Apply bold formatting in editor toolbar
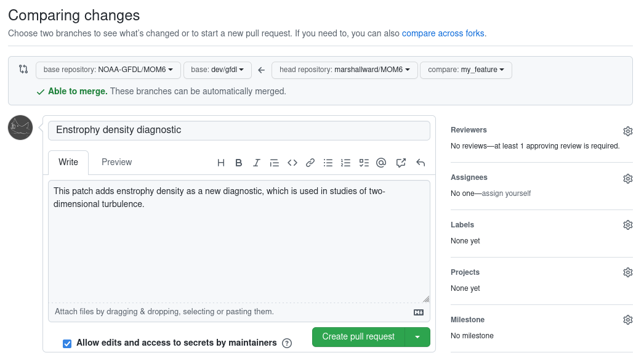 [239, 163]
